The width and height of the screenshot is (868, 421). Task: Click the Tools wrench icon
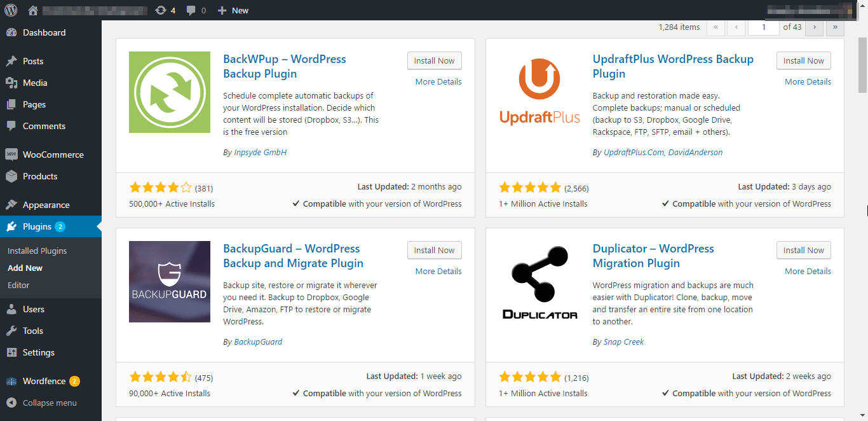(x=11, y=331)
